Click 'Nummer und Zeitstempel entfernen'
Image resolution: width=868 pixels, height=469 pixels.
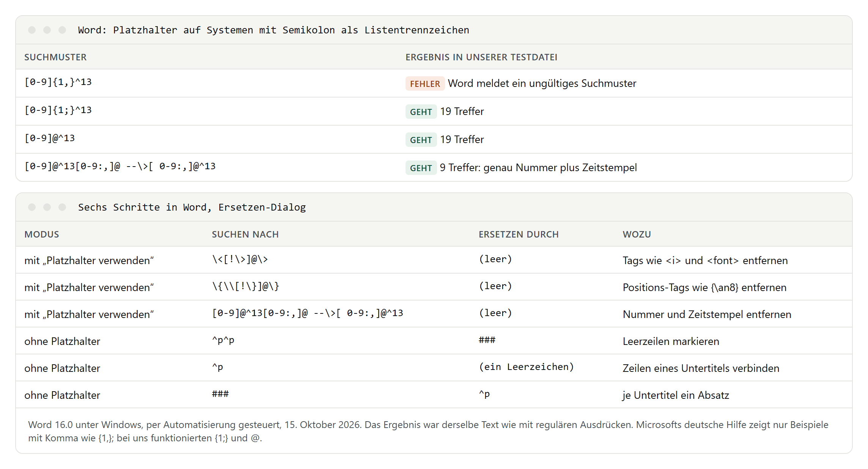point(707,315)
